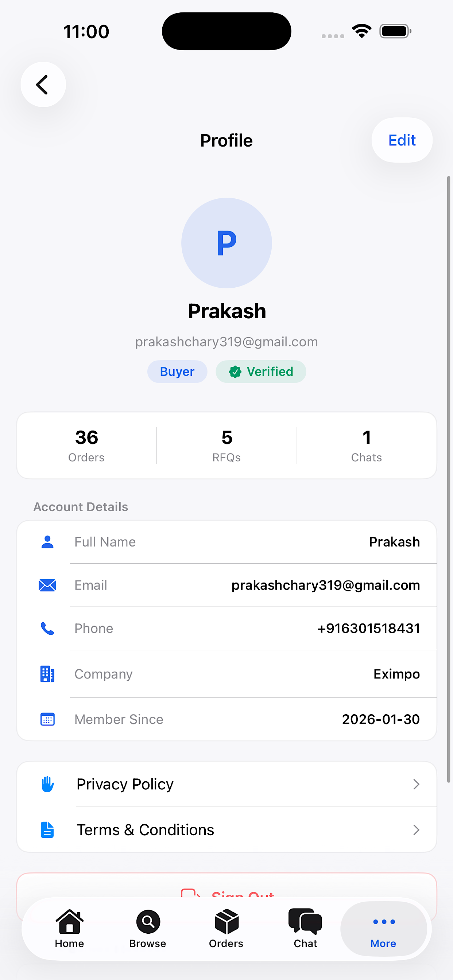Viewport: 453px width, 980px height.
Task: Click the page scrollbar
Action: click(449, 479)
